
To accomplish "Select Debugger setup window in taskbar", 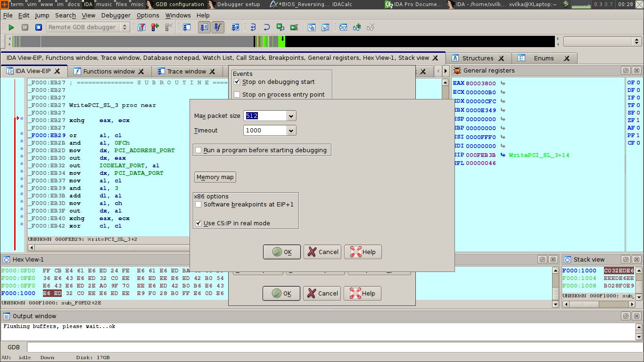I will tap(235, 4).
